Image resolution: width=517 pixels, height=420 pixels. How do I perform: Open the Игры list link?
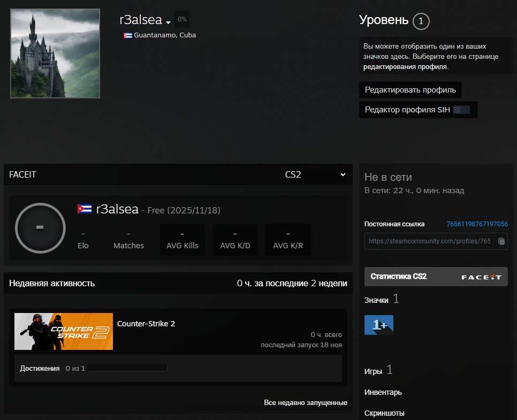coord(374,371)
